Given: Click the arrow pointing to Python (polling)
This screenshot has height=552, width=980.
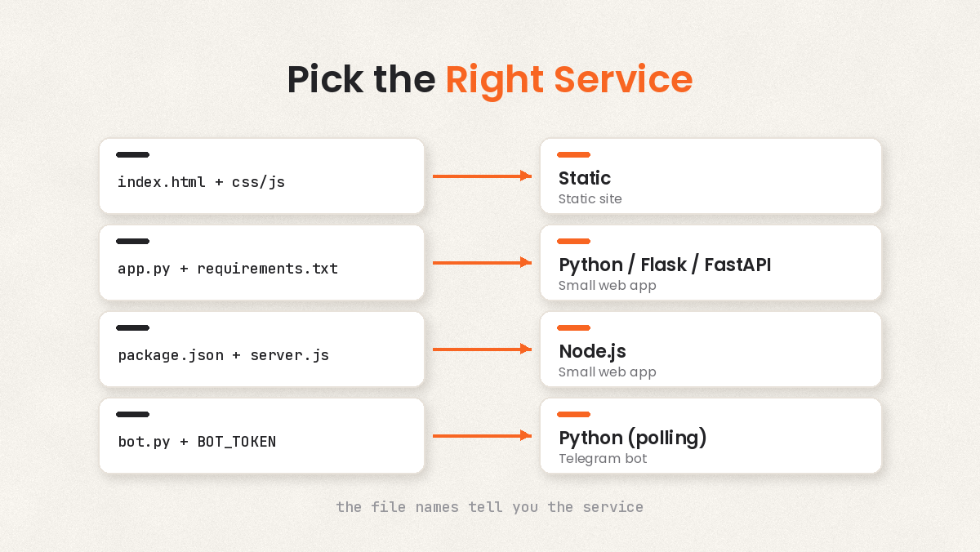Looking at the screenshot, I should [482, 435].
